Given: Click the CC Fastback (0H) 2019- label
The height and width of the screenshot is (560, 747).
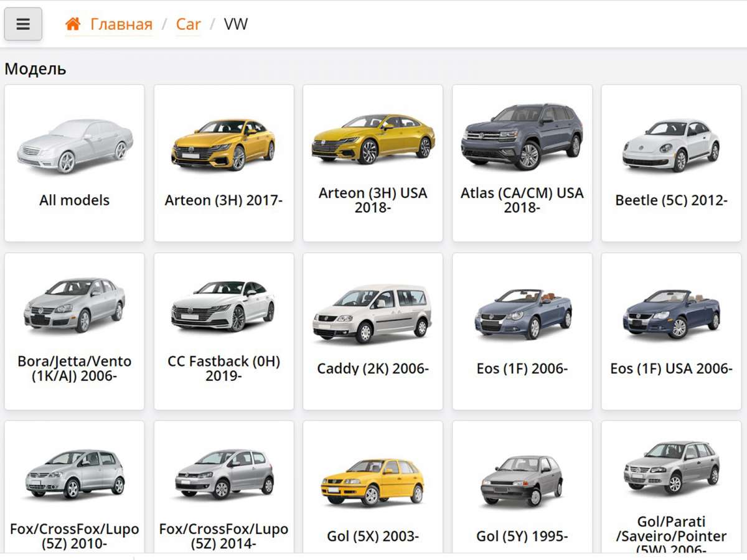Looking at the screenshot, I should [223, 368].
